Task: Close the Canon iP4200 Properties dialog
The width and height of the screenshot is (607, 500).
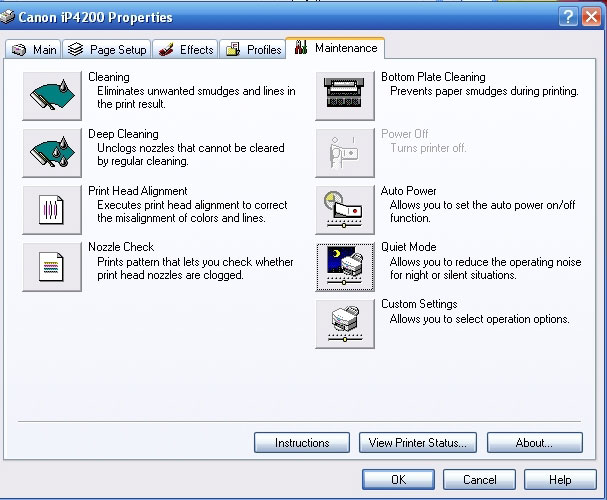Action: coord(591,17)
